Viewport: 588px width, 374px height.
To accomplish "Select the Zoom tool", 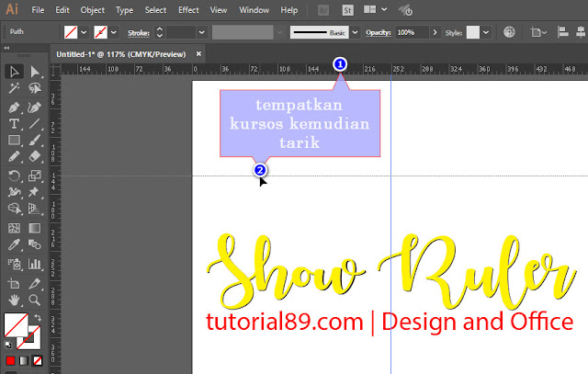I will (35, 300).
